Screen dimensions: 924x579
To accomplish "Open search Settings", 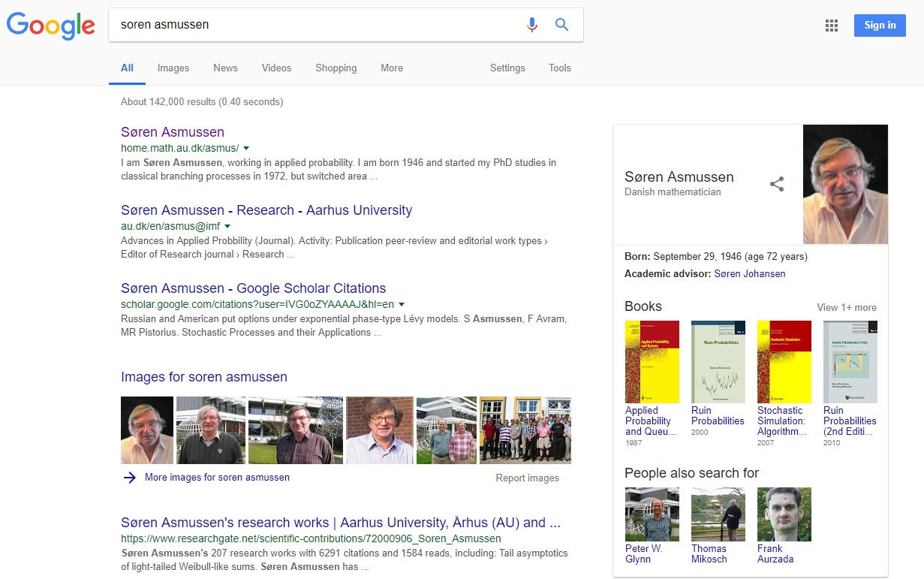I will [x=507, y=68].
